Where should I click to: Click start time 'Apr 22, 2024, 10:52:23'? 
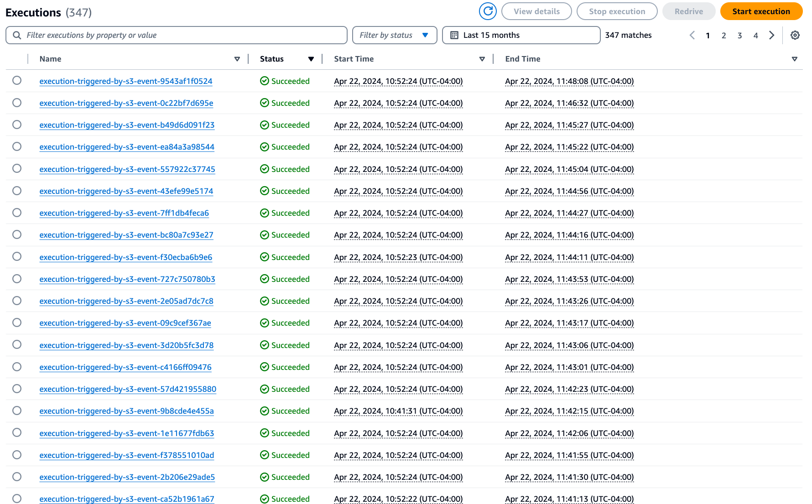pos(398,257)
